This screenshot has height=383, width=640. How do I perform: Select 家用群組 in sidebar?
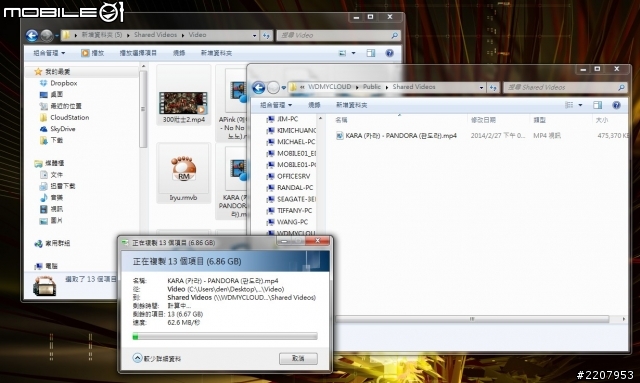pos(52,243)
